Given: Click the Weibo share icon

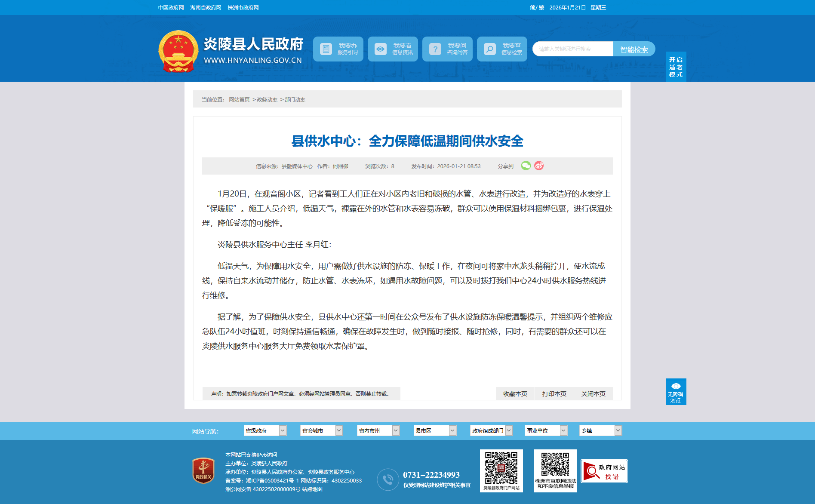Looking at the screenshot, I should (x=539, y=166).
